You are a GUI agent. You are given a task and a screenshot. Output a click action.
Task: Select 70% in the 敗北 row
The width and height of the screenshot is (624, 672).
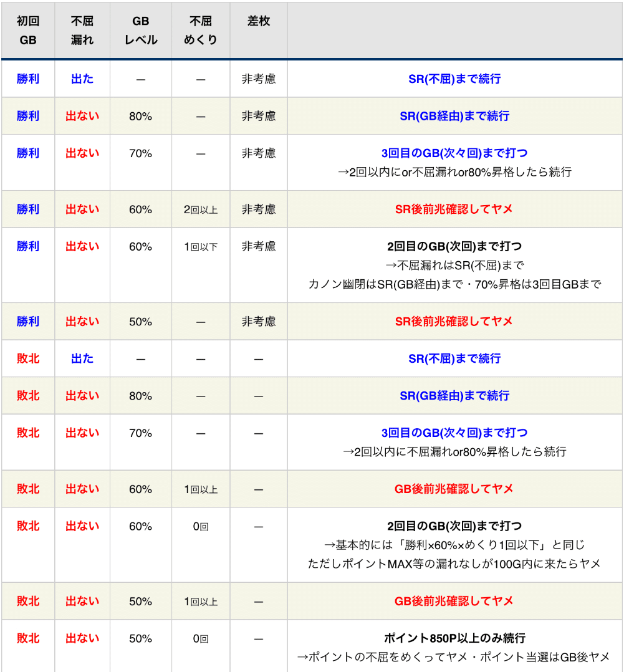pyautogui.click(x=141, y=433)
